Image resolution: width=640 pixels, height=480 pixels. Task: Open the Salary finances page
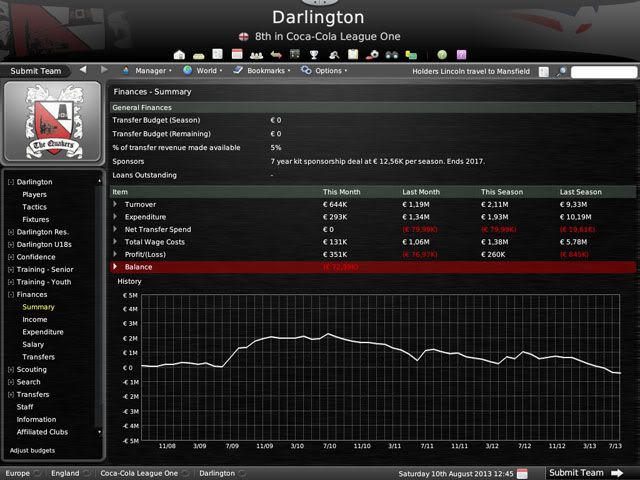33,344
